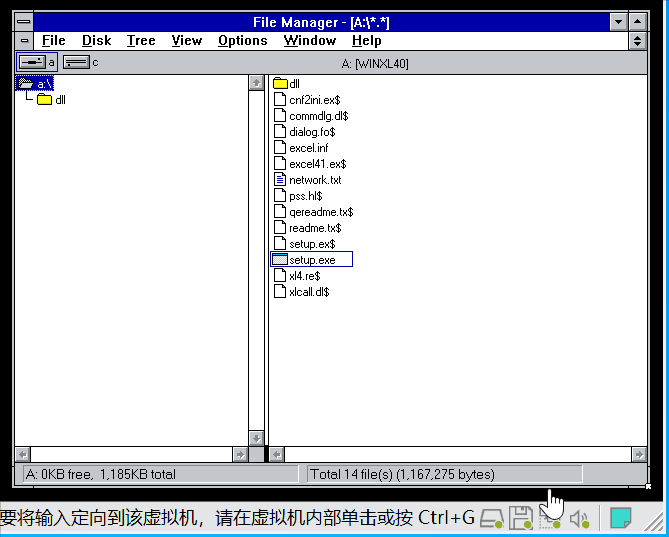Open the Help menu
Image resolution: width=669 pixels, height=537 pixels.
[x=366, y=41]
